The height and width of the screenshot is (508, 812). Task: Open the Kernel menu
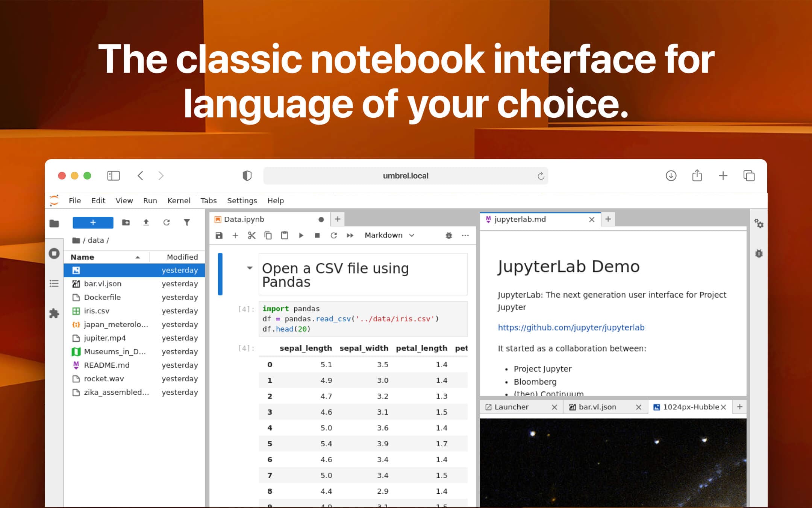(x=179, y=201)
